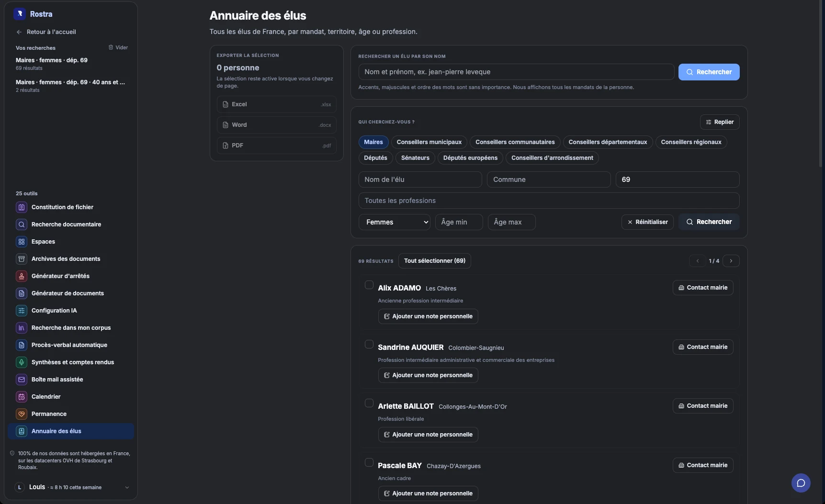The height and width of the screenshot is (504, 825).
Task: Export selection as Excel .xlsx
Action: point(276,104)
